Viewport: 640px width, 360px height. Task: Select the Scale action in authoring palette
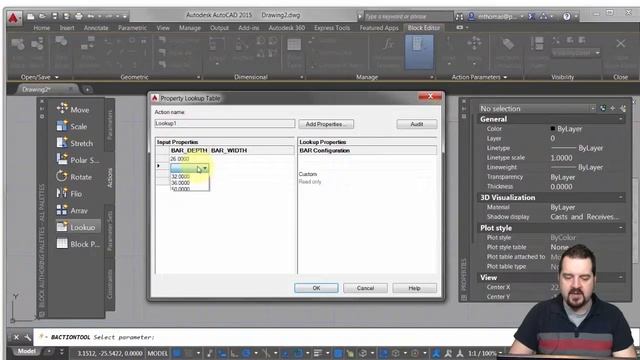[x=73, y=126]
